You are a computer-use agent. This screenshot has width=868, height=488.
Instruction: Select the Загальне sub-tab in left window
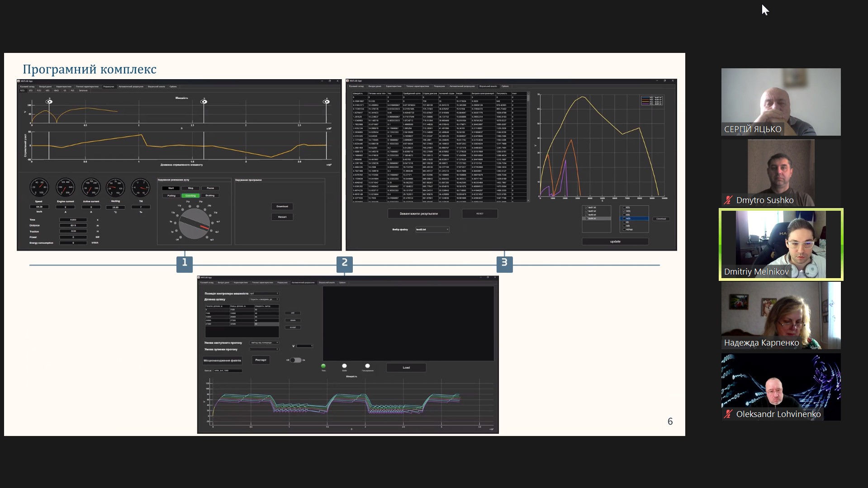pos(83,90)
